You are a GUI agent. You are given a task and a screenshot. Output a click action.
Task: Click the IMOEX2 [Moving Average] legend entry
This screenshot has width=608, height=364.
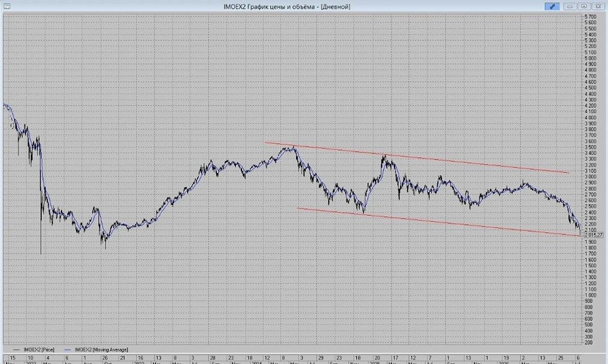(101, 349)
